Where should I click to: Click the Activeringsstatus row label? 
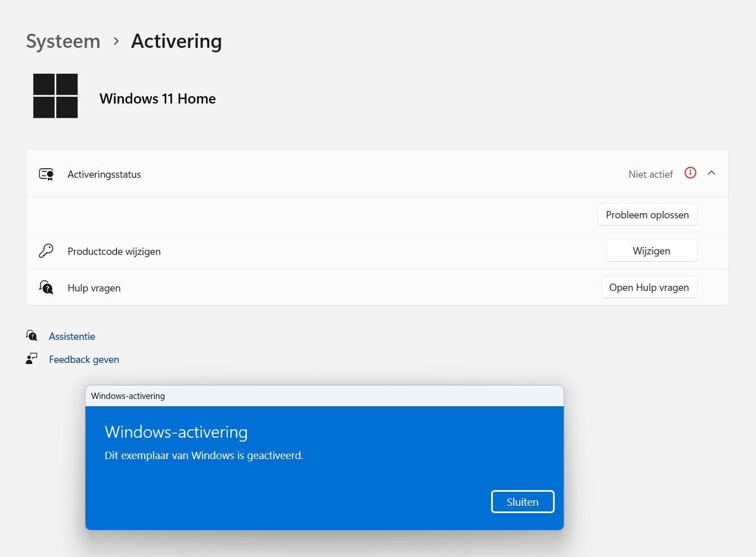[104, 174]
